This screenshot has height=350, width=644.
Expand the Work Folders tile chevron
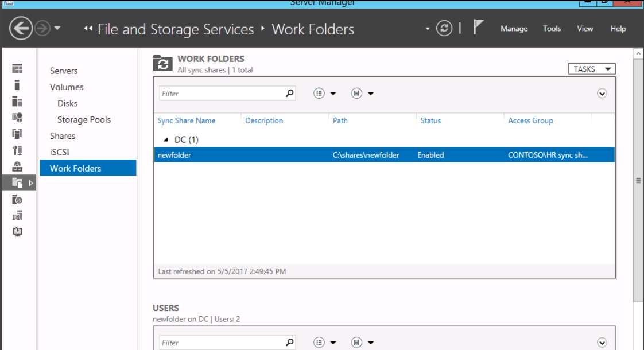(x=602, y=94)
